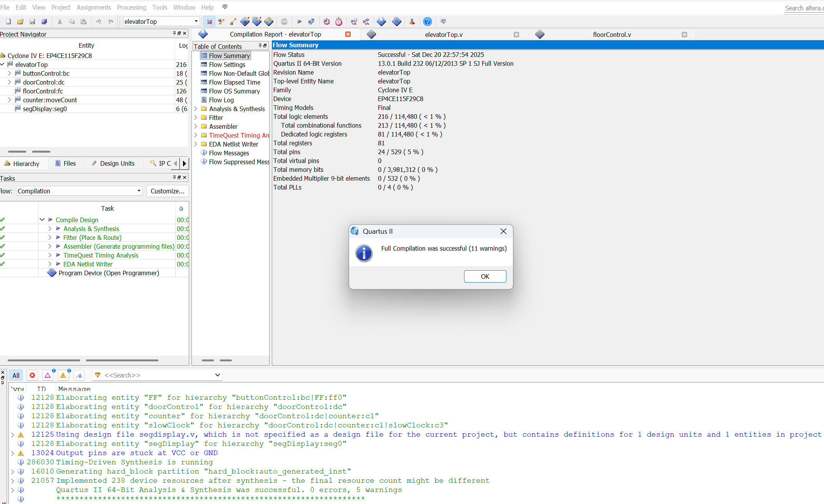This screenshot has width=824, height=504.
Task: Expand the TimeQuest Timing Analyzer folder
Action: [196, 135]
